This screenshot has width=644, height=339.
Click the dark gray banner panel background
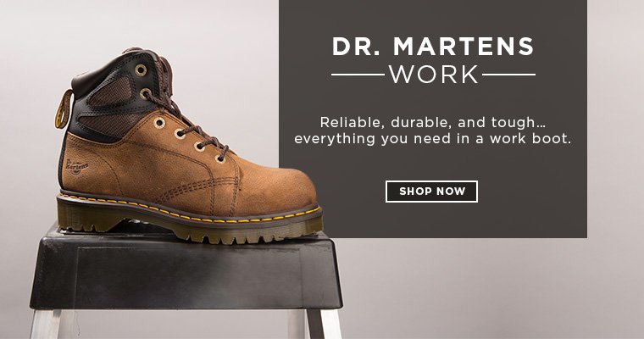click(x=433, y=218)
